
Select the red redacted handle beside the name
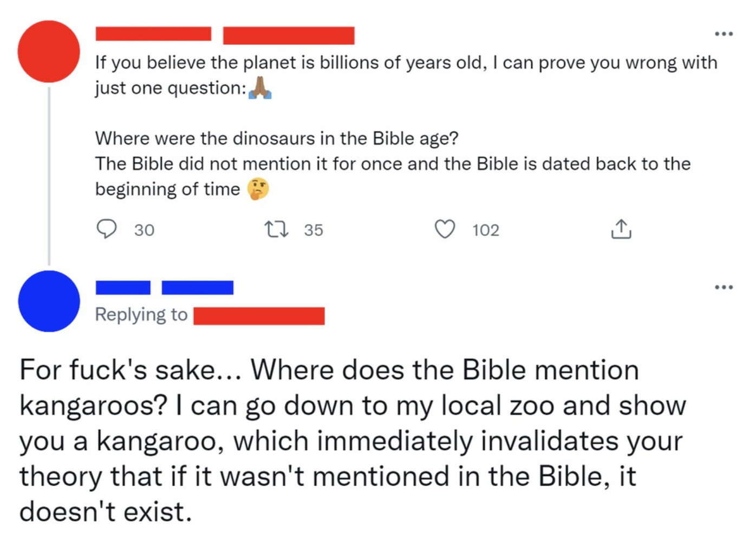coord(289,35)
